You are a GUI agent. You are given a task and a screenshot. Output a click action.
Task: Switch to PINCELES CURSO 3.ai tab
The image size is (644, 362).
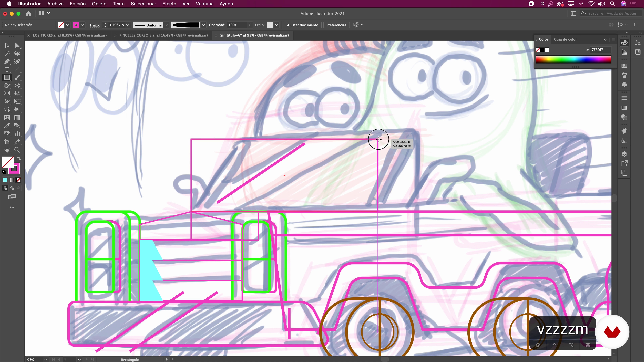click(164, 35)
